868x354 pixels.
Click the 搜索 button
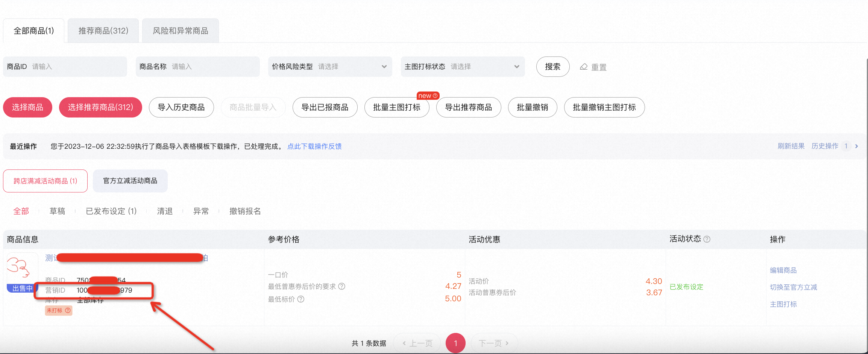553,67
